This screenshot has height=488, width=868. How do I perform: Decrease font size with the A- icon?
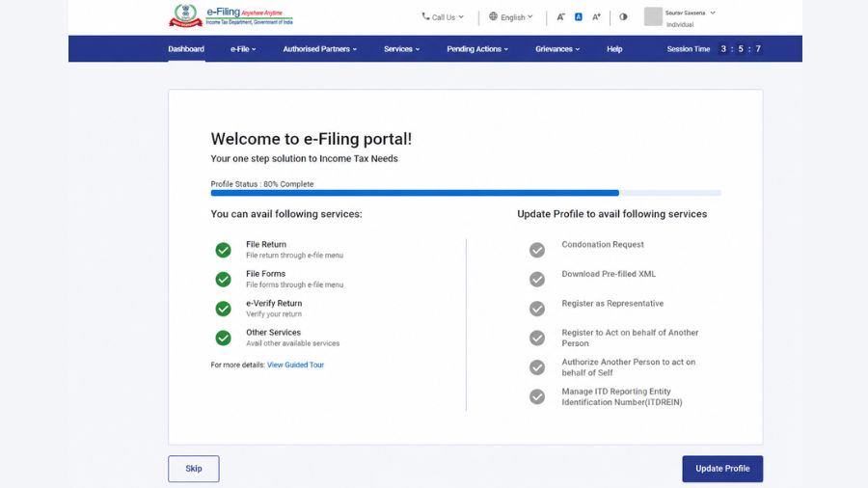pyautogui.click(x=560, y=17)
